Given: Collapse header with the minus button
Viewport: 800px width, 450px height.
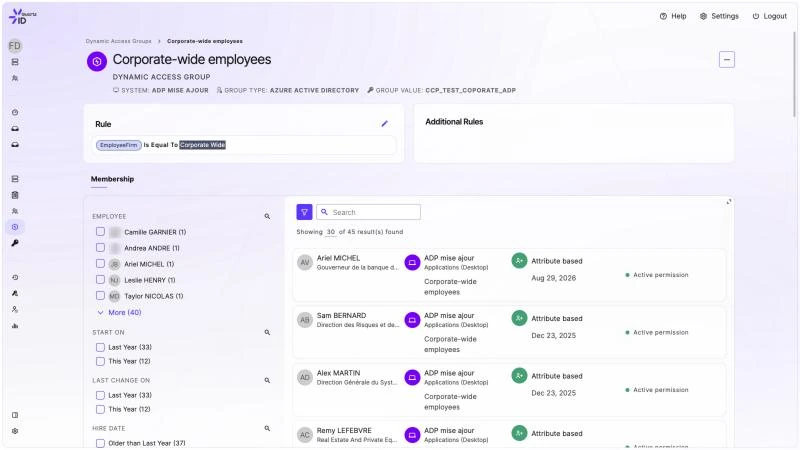Looking at the screenshot, I should pyautogui.click(x=727, y=60).
